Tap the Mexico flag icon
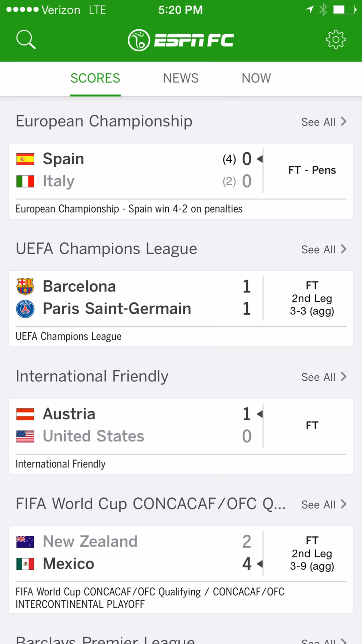362x644 pixels. tap(25, 564)
